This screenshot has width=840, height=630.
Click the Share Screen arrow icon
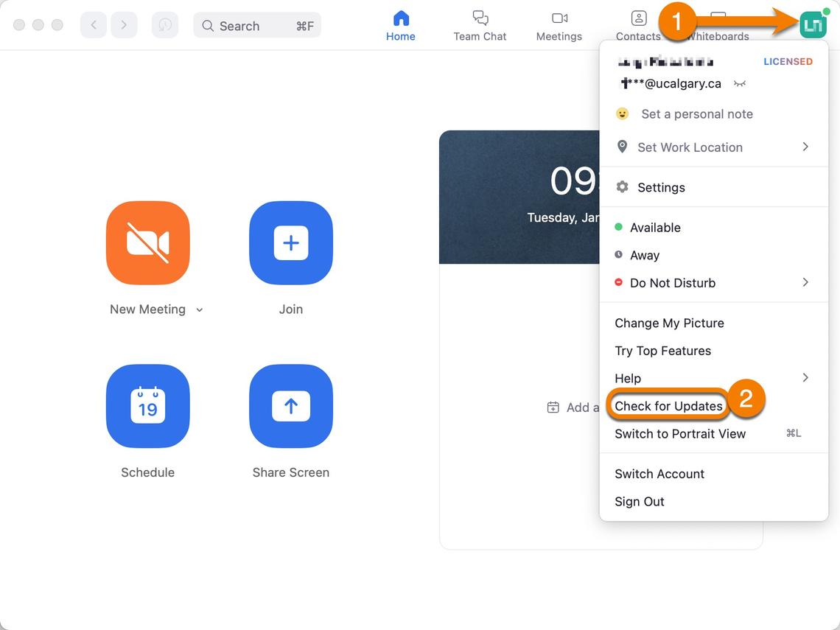291,406
